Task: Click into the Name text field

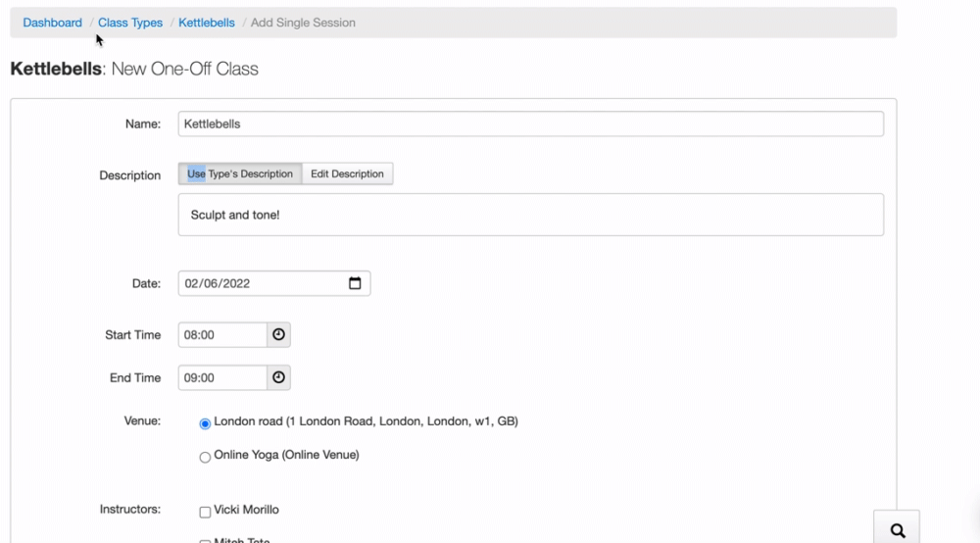Action: [530, 124]
